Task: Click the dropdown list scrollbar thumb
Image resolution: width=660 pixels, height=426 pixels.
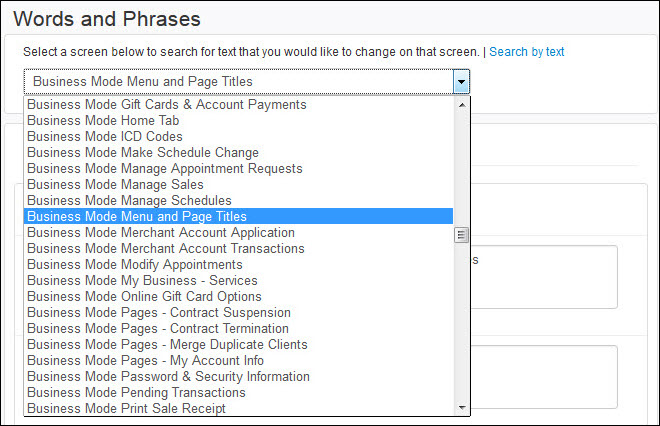Action: [x=461, y=235]
